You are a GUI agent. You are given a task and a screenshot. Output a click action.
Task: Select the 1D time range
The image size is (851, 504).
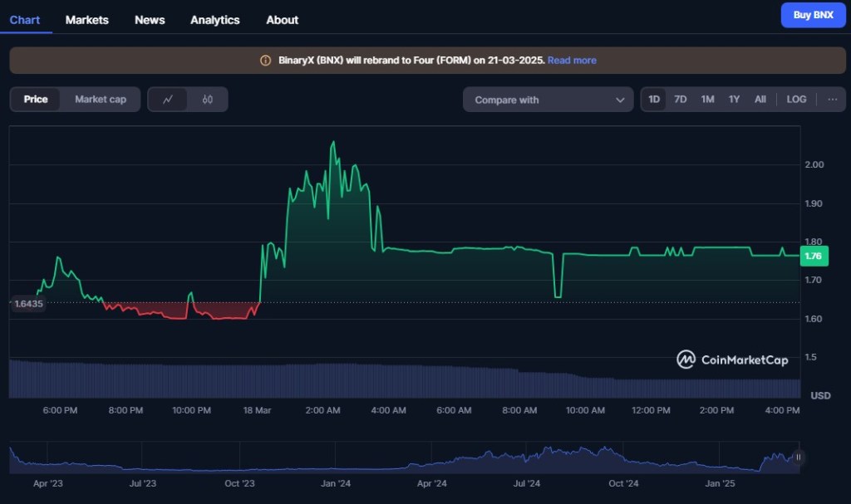click(654, 100)
